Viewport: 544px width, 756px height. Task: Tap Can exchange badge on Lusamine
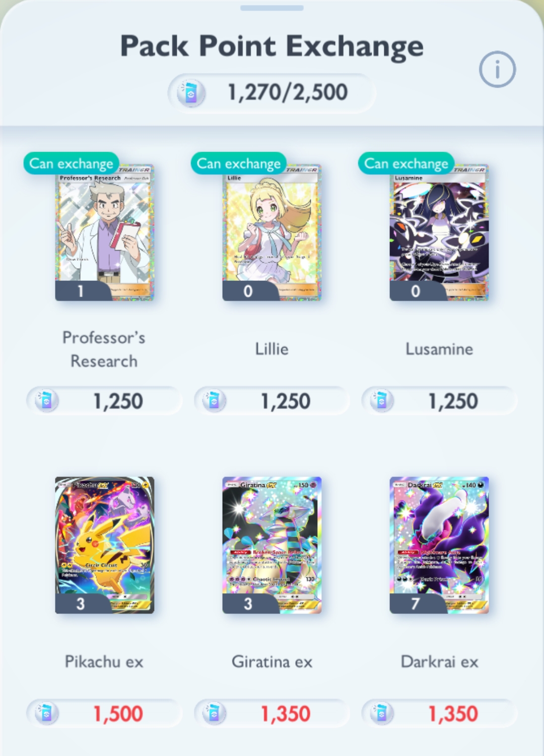[406, 164]
